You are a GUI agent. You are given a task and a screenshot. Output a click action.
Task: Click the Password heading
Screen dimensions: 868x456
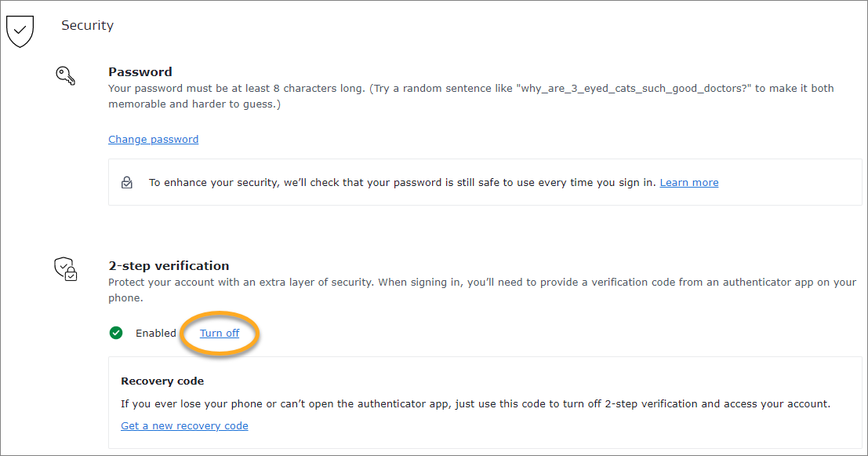tap(140, 72)
